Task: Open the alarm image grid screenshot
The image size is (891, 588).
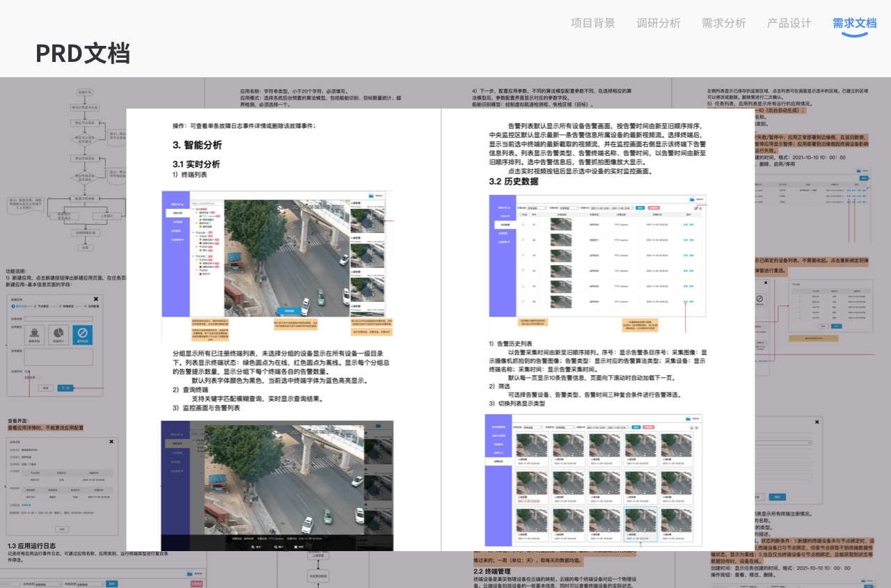Action: (x=594, y=480)
